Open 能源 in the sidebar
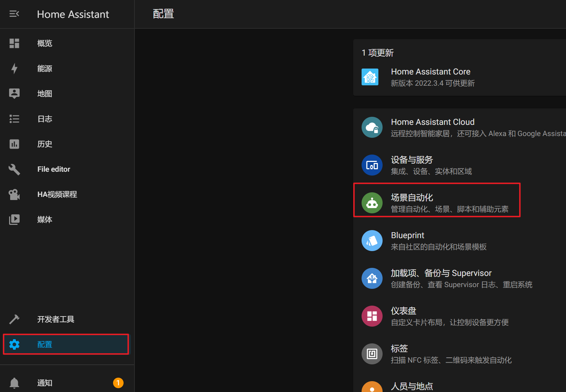Viewport: 566px width, 392px height. click(x=67, y=69)
